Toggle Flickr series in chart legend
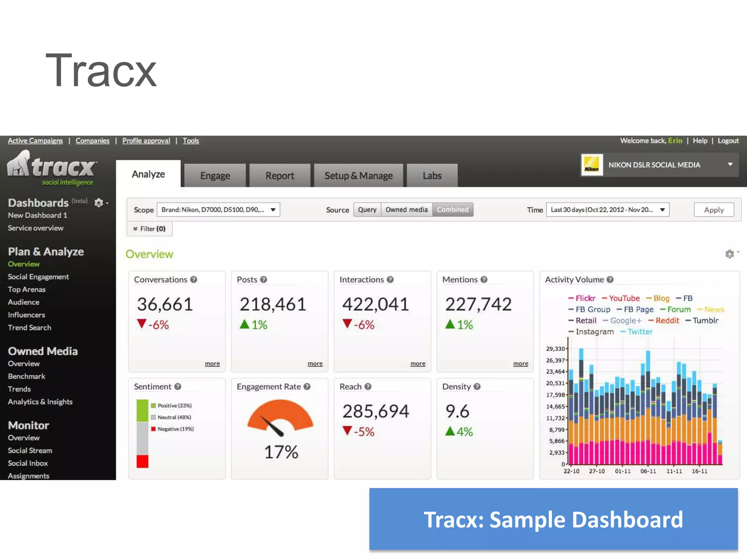Screen dimensions: 747x560 582,298
